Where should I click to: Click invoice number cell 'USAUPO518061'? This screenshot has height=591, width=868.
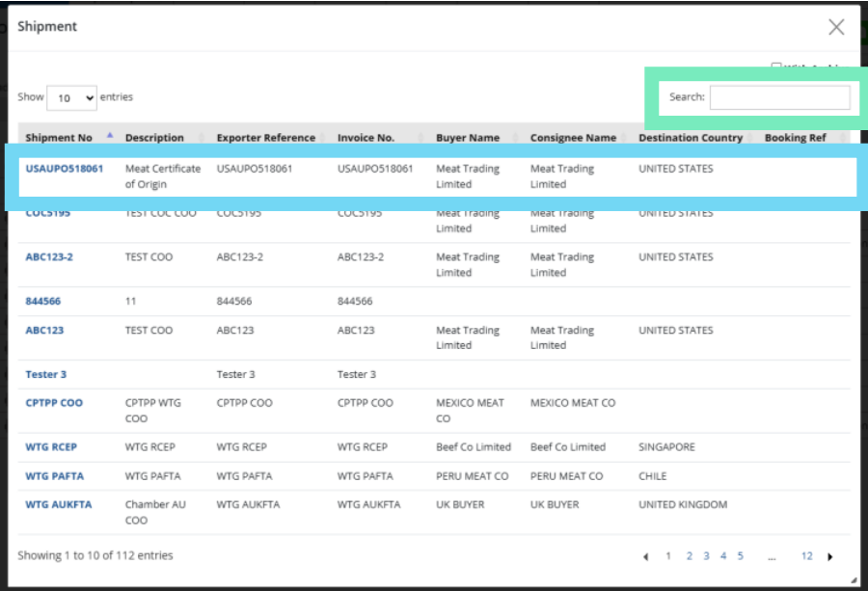click(x=375, y=168)
